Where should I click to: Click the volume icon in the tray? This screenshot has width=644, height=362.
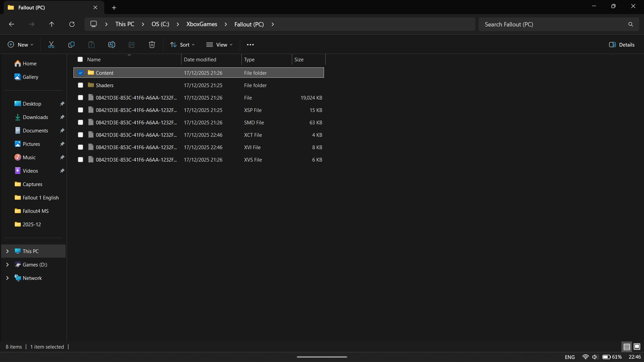tap(595, 357)
